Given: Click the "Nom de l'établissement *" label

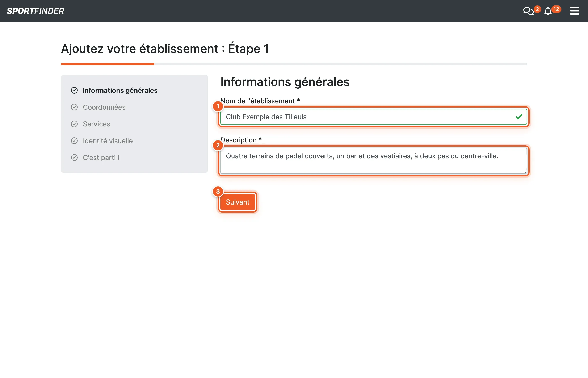Looking at the screenshot, I should (x=260, y=101).
